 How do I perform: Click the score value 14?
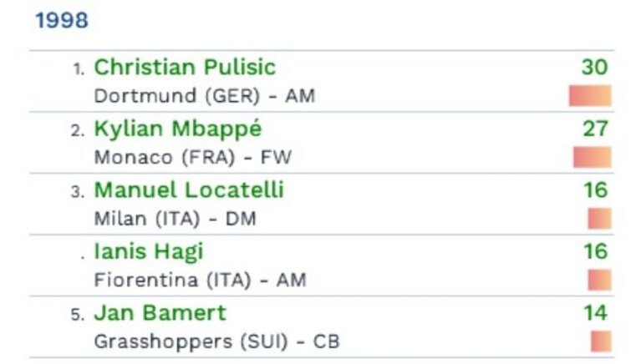click(x=596, y=313)
